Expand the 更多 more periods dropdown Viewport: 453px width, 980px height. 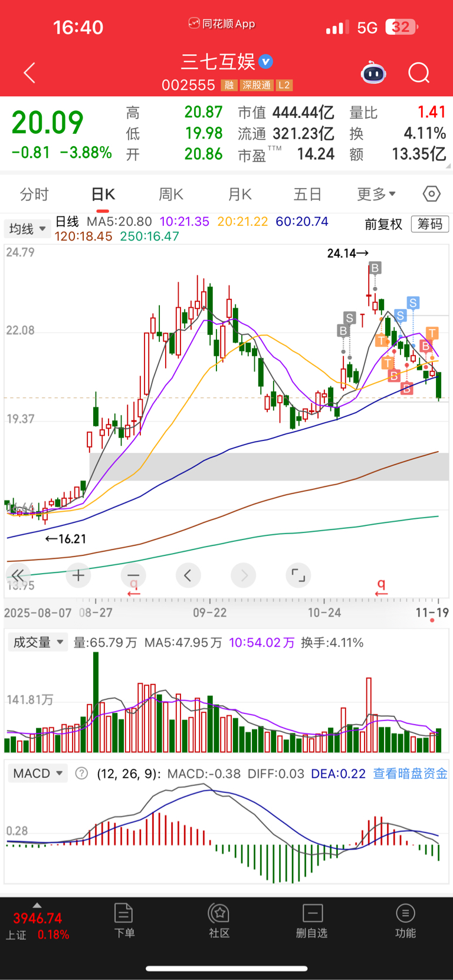tap(376, 194)
